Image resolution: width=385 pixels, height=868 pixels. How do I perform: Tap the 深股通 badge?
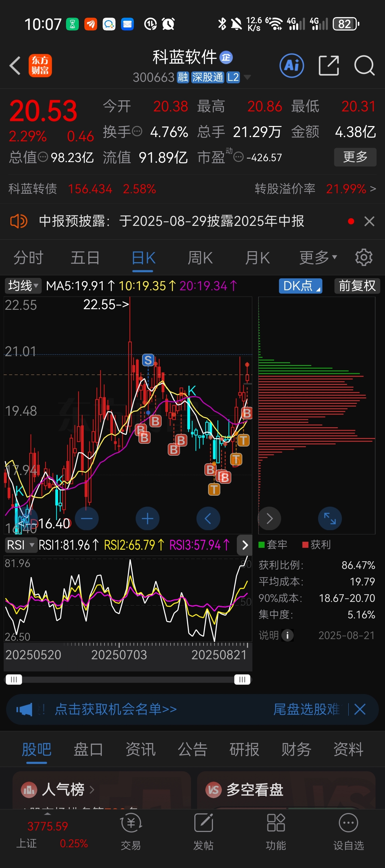coord(207,78)
